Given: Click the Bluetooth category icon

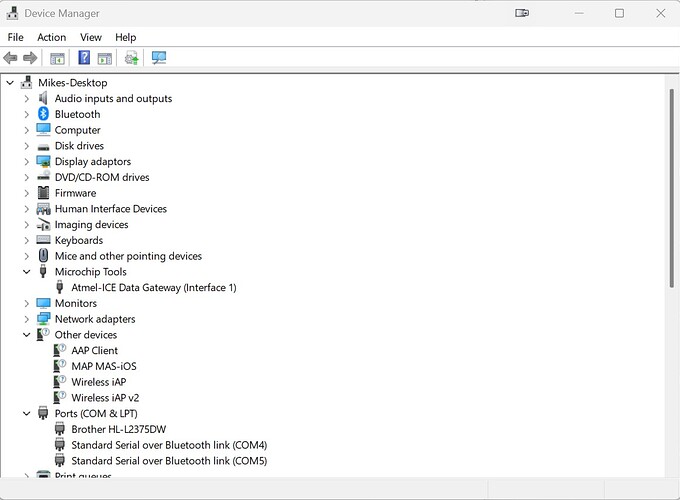Looking at the screenshot, I should (x=43, y=114).
